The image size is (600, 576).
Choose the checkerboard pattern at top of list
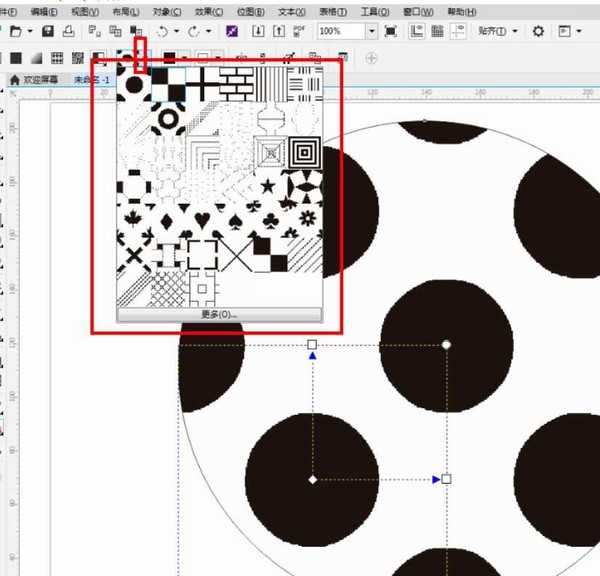(x=168, y=84)
